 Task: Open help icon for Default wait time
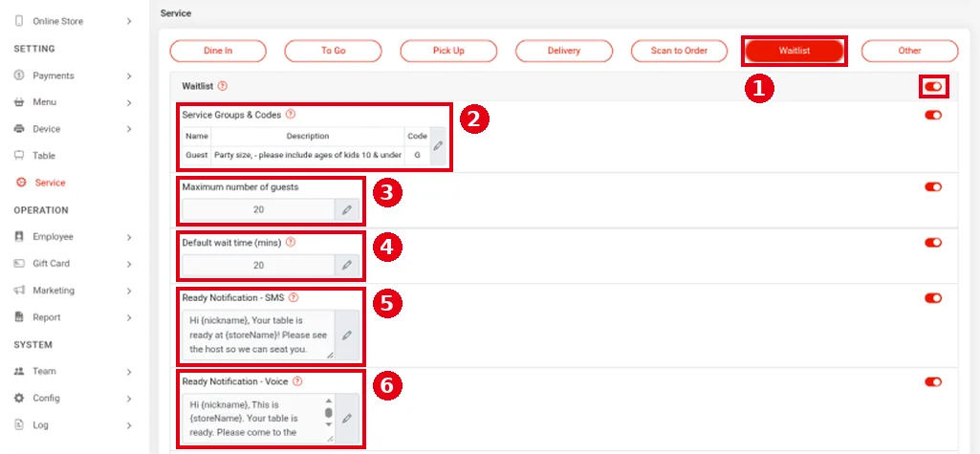290,243
